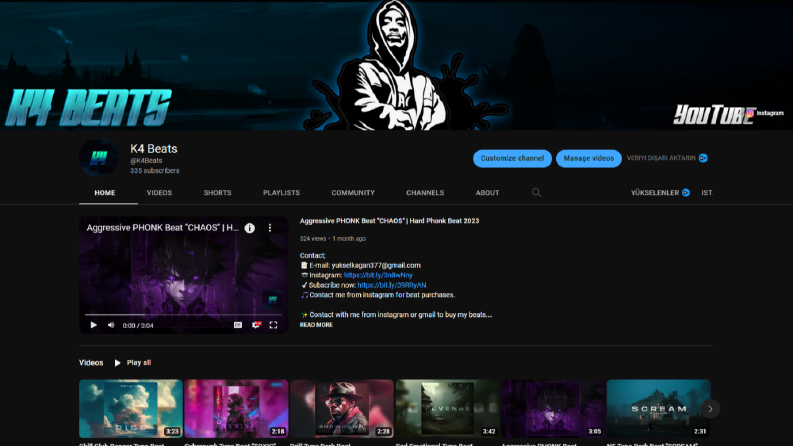Viewport: 793px width, 446px height.
Task: Open the SCREAM video thumbnail
Action: [658, 409]
